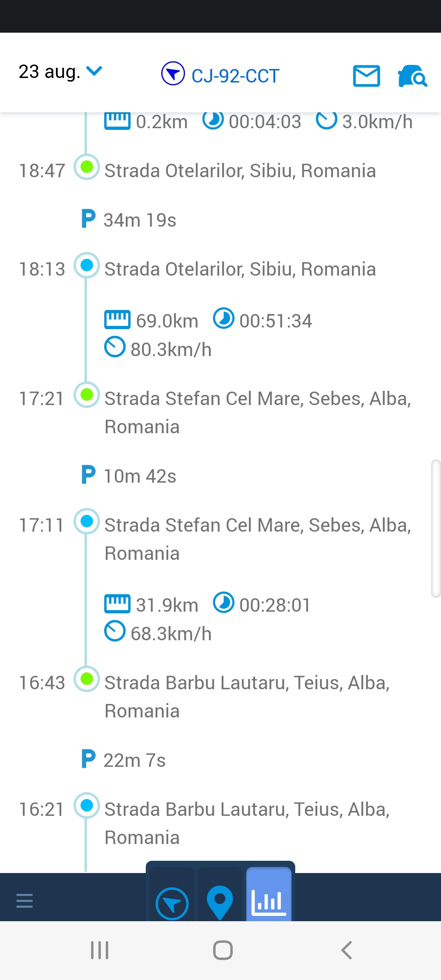441x980 pixels.
Task: Open the hamburger menu
Action: click(24, 900)
